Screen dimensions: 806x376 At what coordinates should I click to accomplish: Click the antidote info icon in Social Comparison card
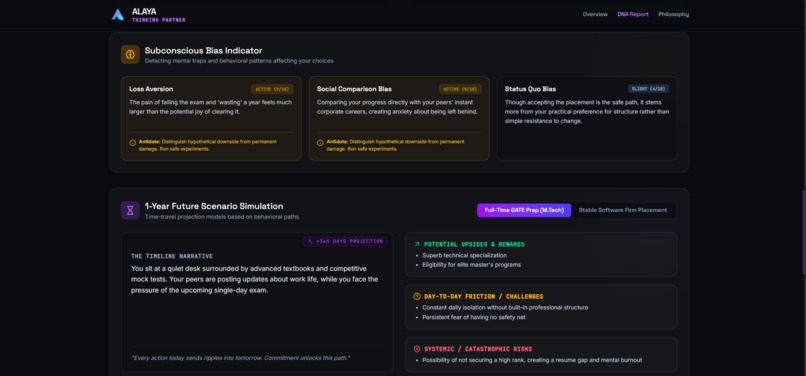click(x=320, y=142)
